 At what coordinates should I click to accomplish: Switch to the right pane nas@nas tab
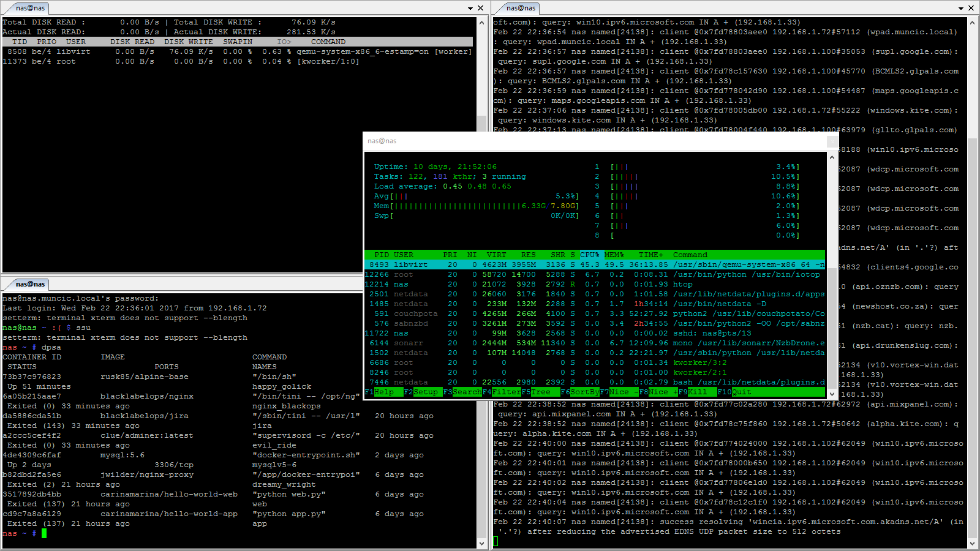(520, 8)
